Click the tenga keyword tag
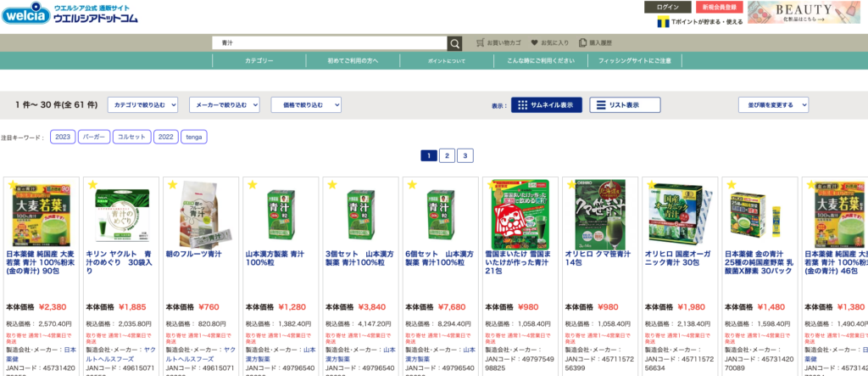 [194, 137]
